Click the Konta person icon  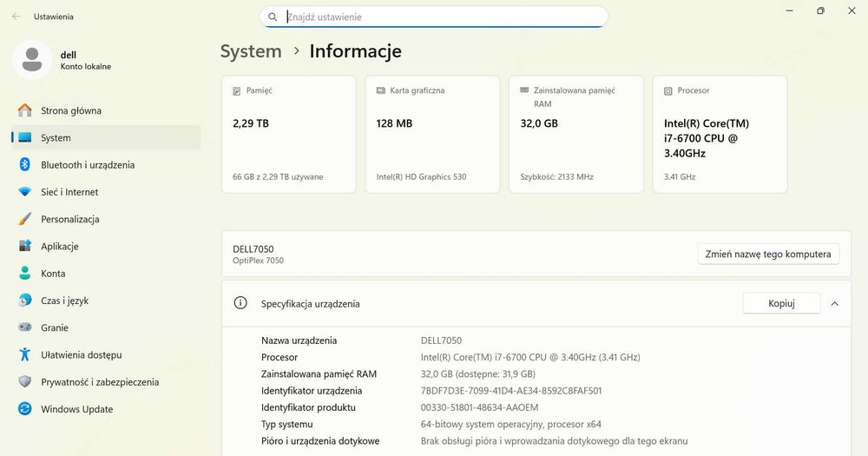click(x=25, y=273)
